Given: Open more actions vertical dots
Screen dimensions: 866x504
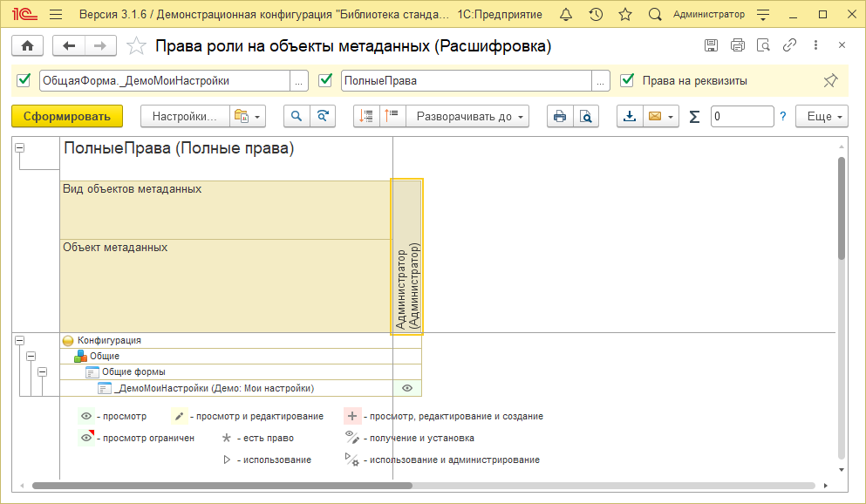Looking at the screenshot, I should pyautogui.click(x=815, y=45).
